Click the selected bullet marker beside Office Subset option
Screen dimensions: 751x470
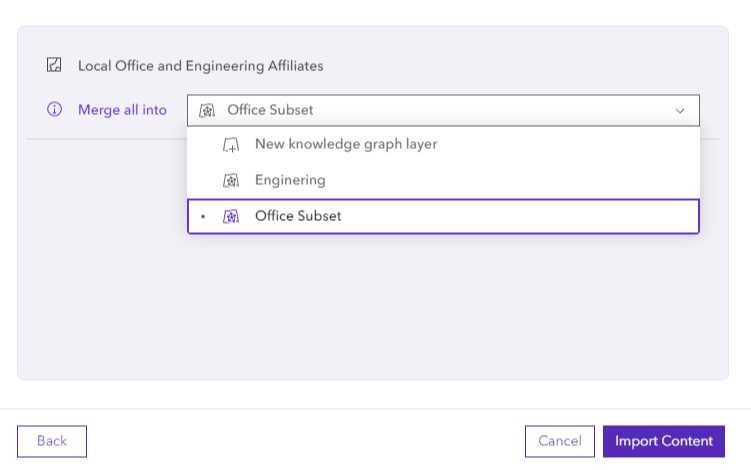coord(203,216)
